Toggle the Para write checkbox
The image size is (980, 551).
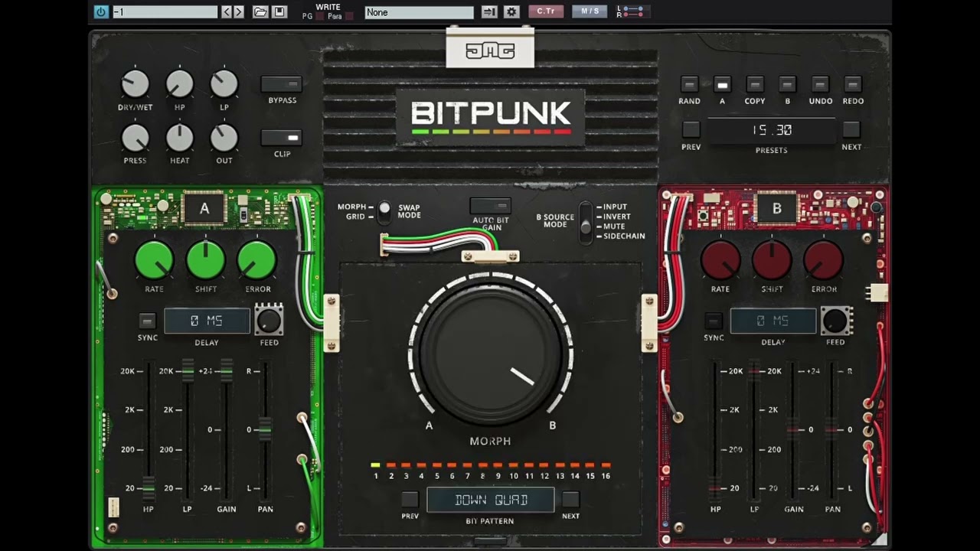349,16
